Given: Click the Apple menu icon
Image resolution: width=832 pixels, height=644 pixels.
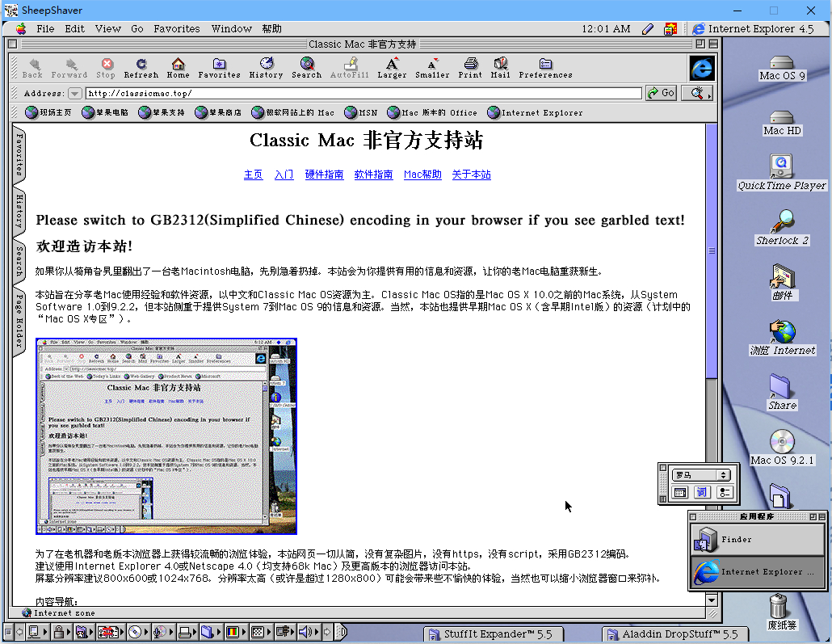Looking at the screenshot, I should click(x=21, y=28).
